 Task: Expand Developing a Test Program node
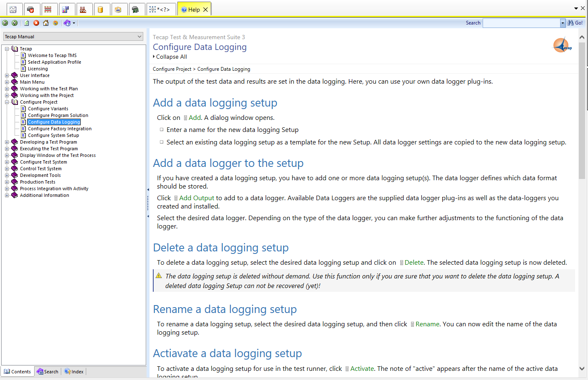click(7, 142)
